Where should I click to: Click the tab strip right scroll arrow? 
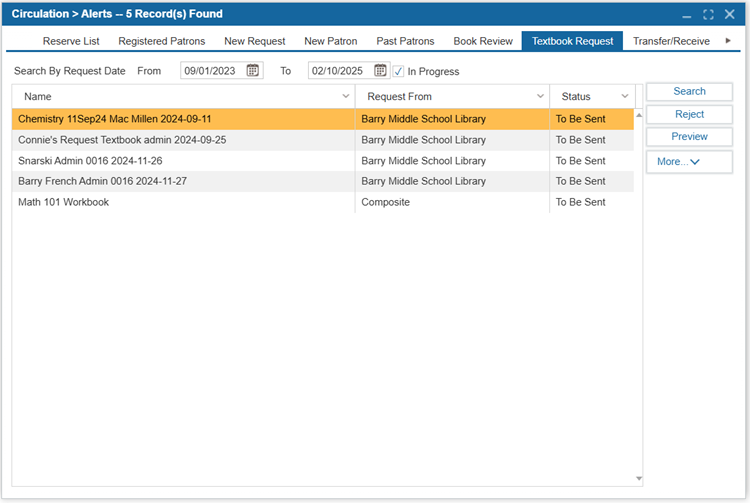(728, 41)
